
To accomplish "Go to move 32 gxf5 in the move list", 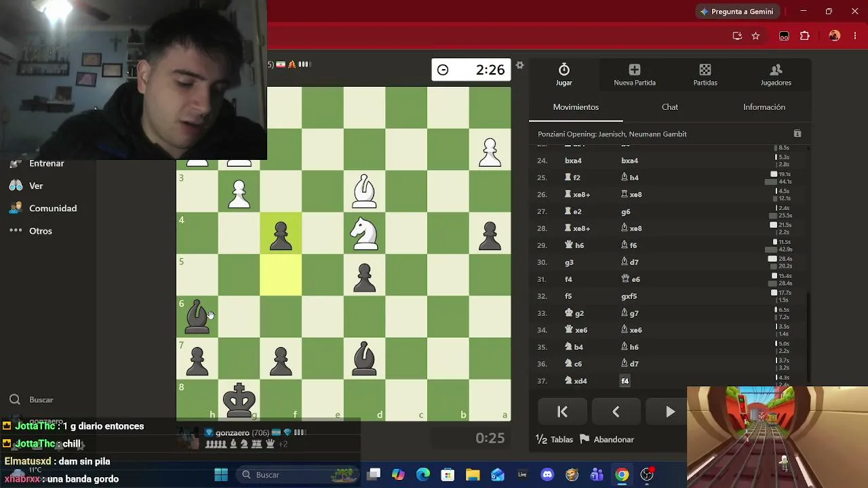I will pos(631,296).
